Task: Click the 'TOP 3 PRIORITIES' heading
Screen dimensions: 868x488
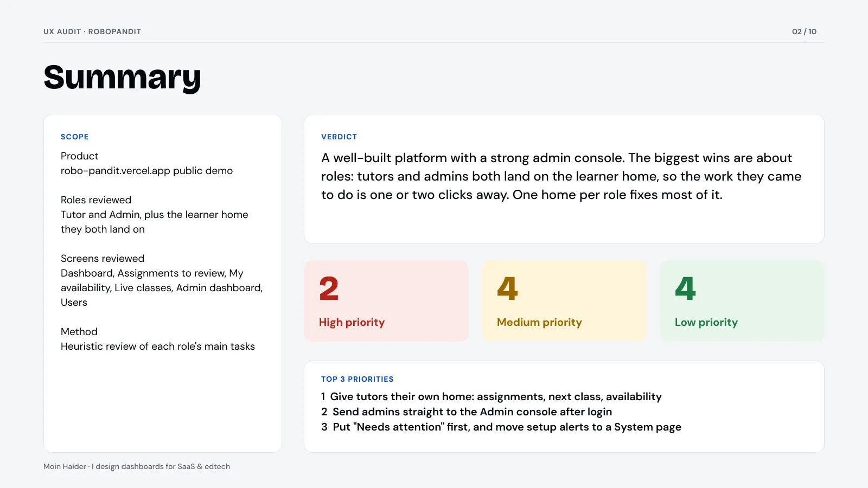Action: pyautogui.click(x=357, y=379)
